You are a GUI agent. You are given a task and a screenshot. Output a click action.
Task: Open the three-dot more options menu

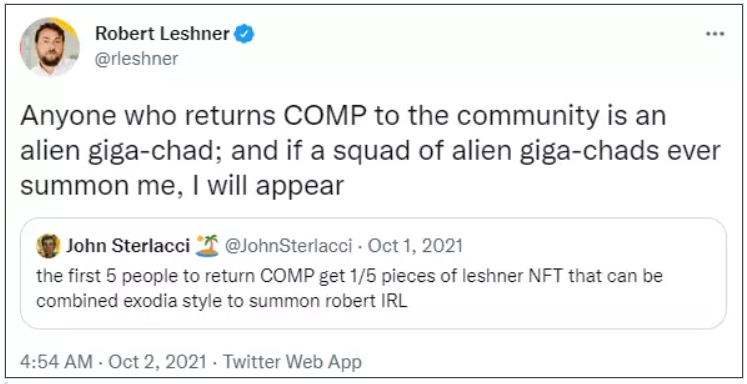(715, 34)
